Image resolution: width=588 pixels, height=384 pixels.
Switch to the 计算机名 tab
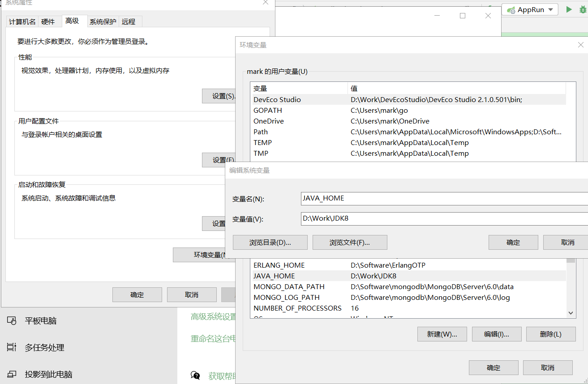(22, 21)
